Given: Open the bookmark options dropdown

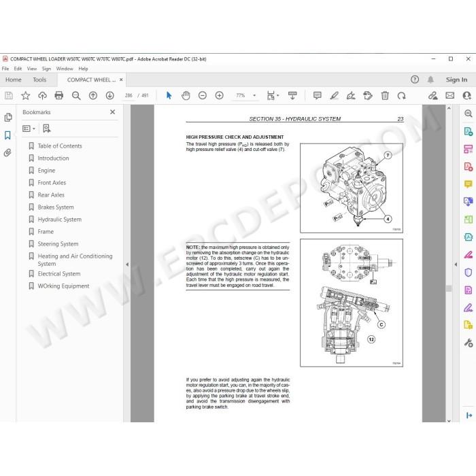Looking at the screenshot, I should tap(29, 129).
